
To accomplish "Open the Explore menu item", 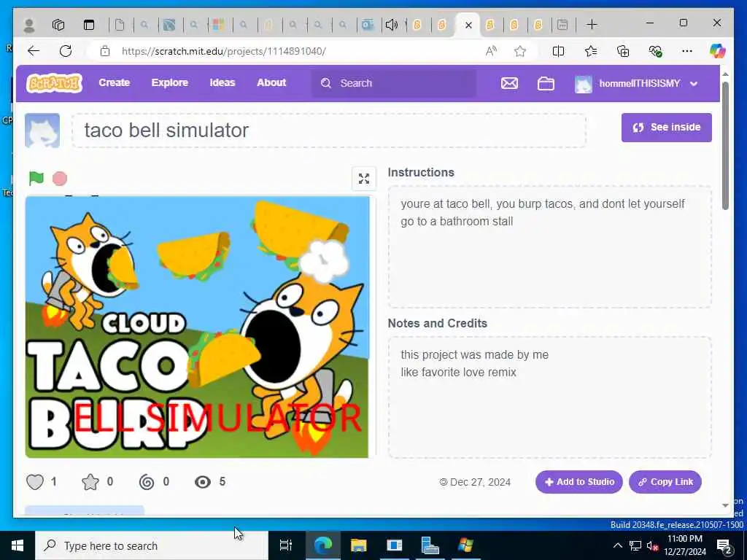I will pyautogui.click(x=169, y=83).
